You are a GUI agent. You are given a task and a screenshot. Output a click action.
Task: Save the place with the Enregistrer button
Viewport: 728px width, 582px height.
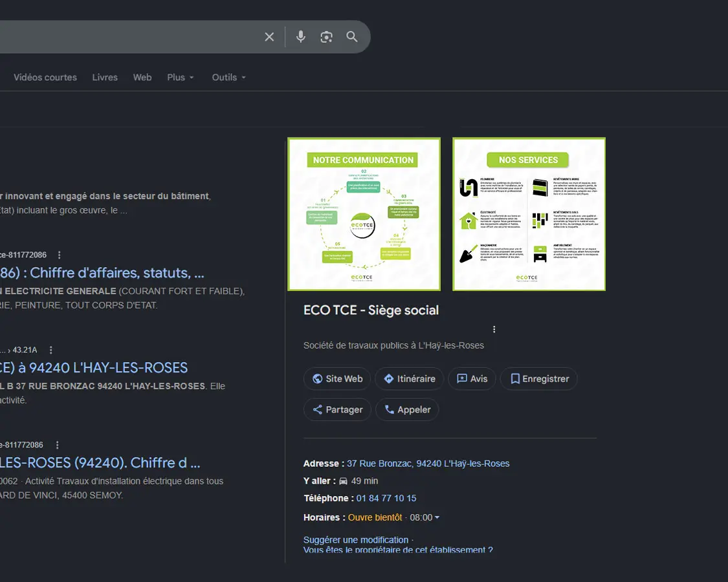tap(539, 379)
